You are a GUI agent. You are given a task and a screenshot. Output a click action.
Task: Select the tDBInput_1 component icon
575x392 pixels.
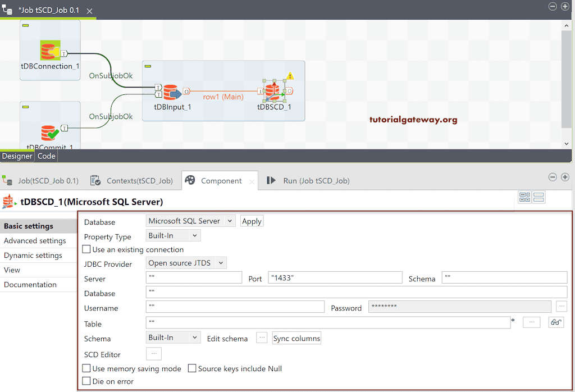(171, 91)
